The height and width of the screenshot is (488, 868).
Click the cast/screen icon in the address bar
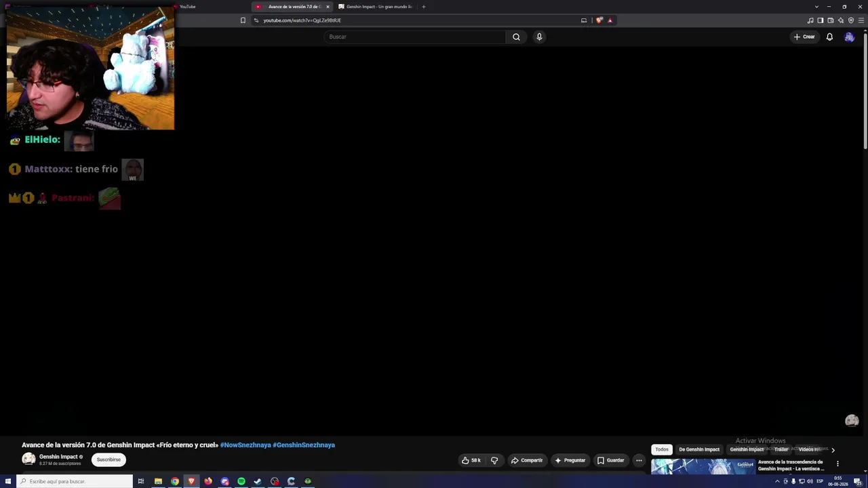click(584, 20)
